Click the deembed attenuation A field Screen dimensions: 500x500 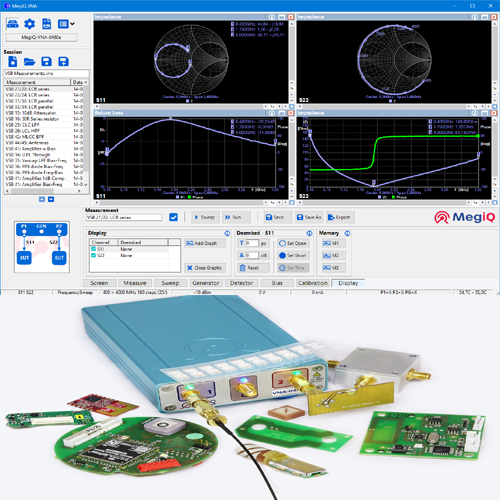click(x=252, y=255)
